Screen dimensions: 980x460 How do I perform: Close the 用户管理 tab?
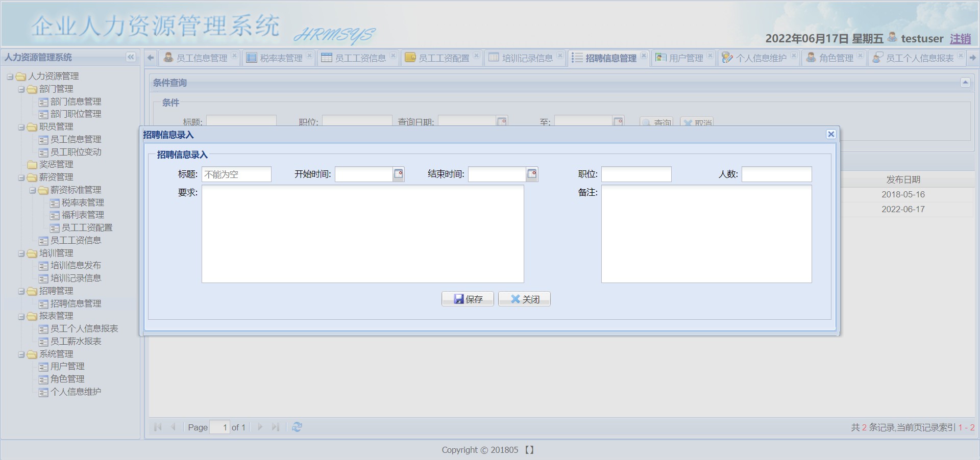pos(710,56)
